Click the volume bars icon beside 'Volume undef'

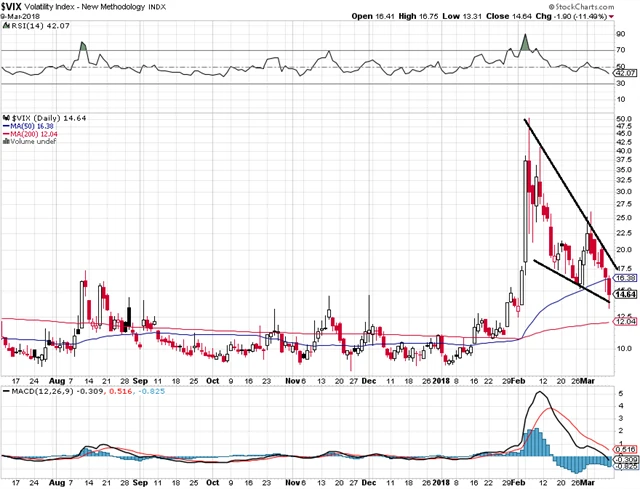coord(6,141)
